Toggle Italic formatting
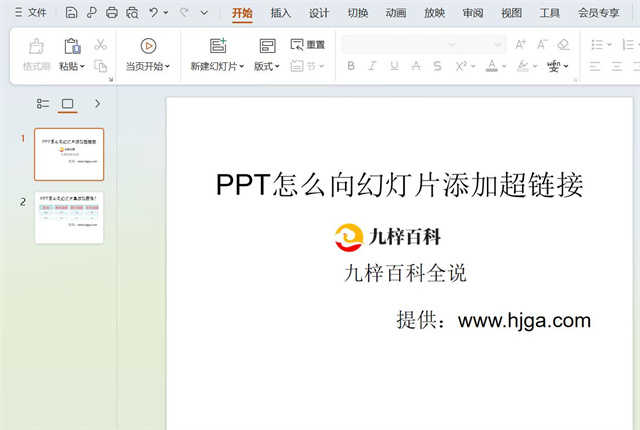The image size is (640, 430). click(372, 66)
